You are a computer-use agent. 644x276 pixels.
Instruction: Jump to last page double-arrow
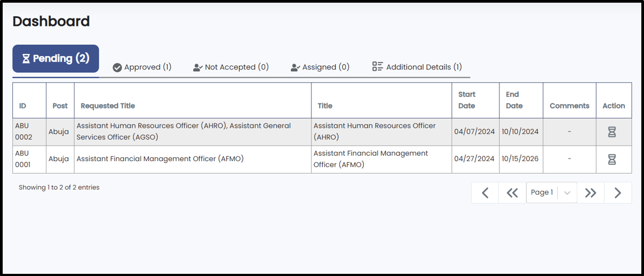[591, 193]
